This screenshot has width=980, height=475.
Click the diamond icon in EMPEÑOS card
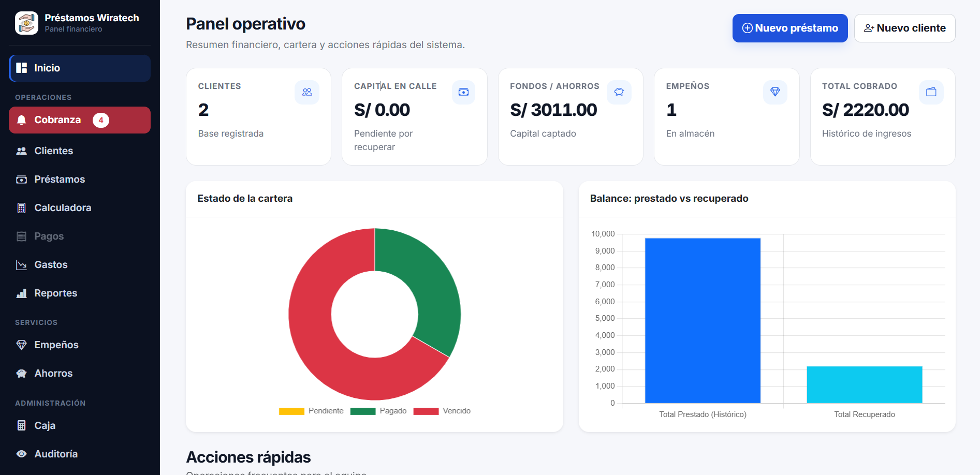click(x=775, y=92)
